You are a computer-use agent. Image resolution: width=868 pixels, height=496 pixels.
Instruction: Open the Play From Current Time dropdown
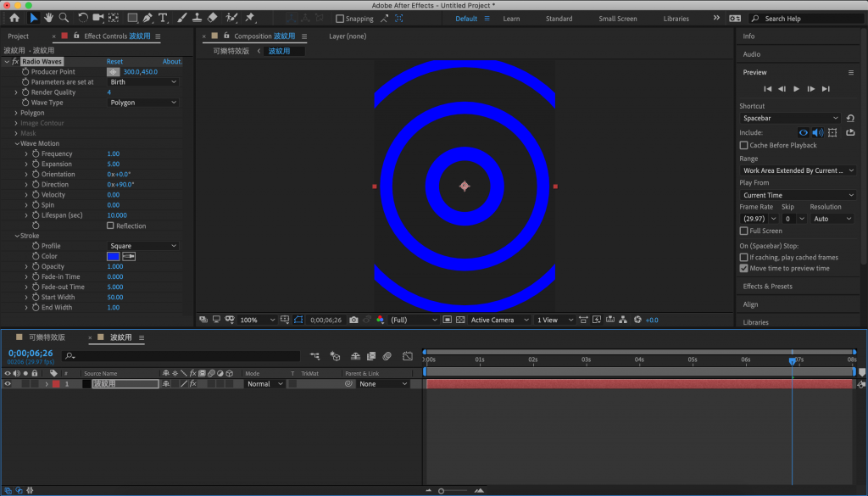click(x=798, y=195)
